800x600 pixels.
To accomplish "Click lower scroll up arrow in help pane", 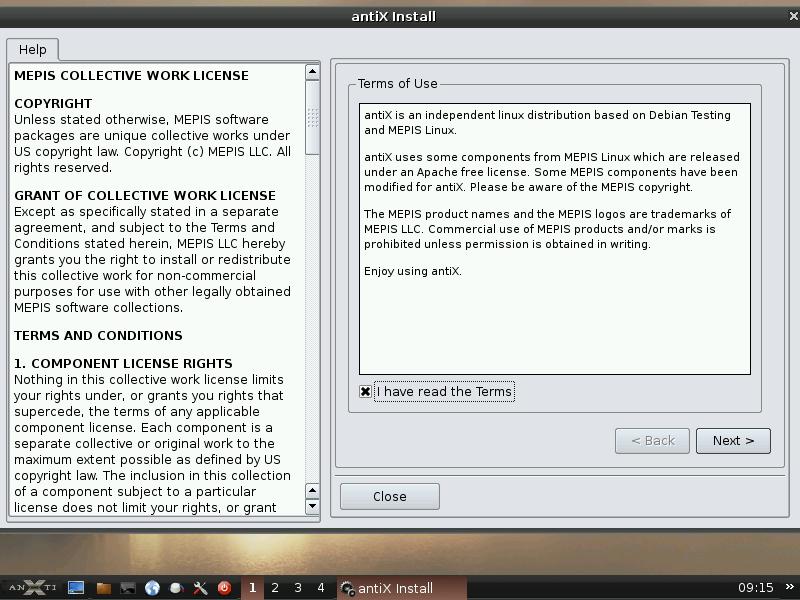I will (312, 491).
